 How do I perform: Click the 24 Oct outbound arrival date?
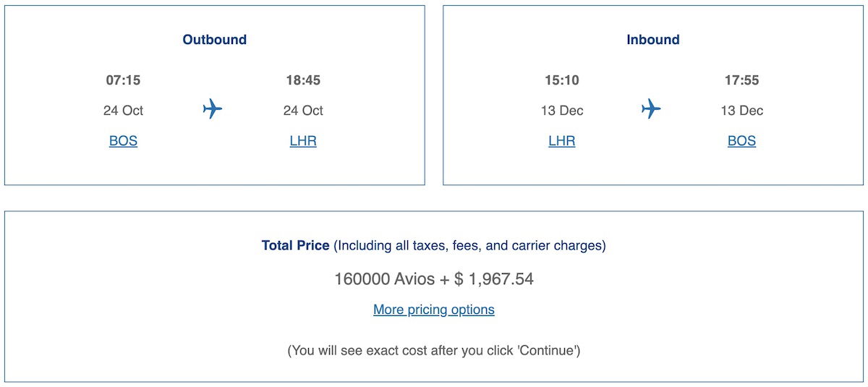(303, 111)
